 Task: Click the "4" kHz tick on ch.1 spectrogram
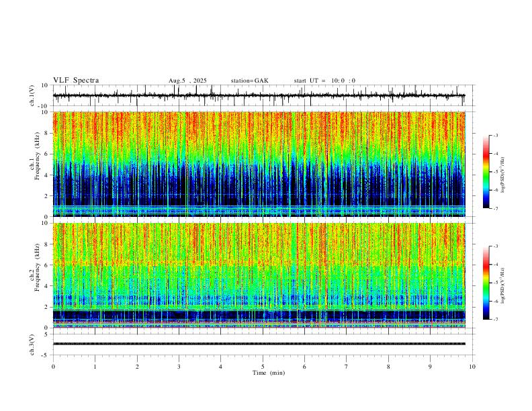pos(47,175)
